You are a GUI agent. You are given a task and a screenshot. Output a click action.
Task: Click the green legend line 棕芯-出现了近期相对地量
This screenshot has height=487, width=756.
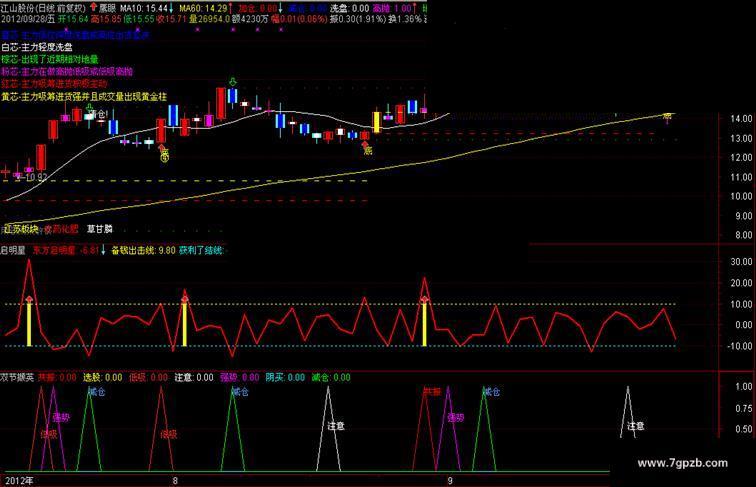50,59
